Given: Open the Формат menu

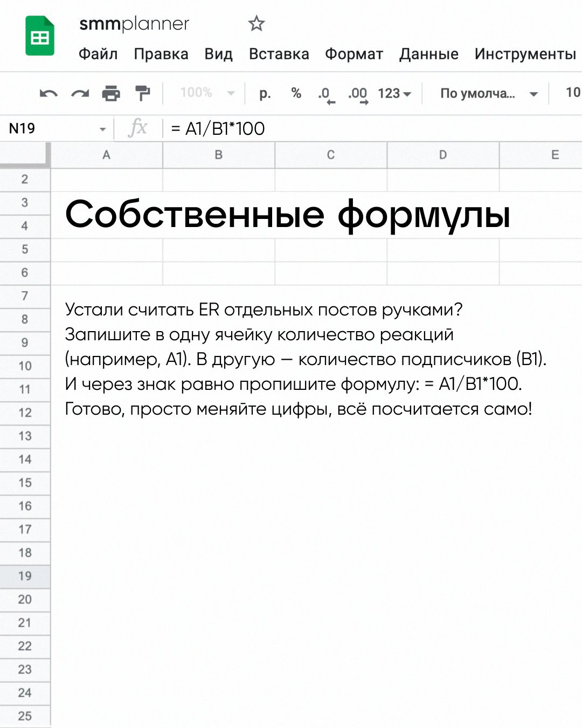Looking at the screenshot, I should [x=354, y=54].
